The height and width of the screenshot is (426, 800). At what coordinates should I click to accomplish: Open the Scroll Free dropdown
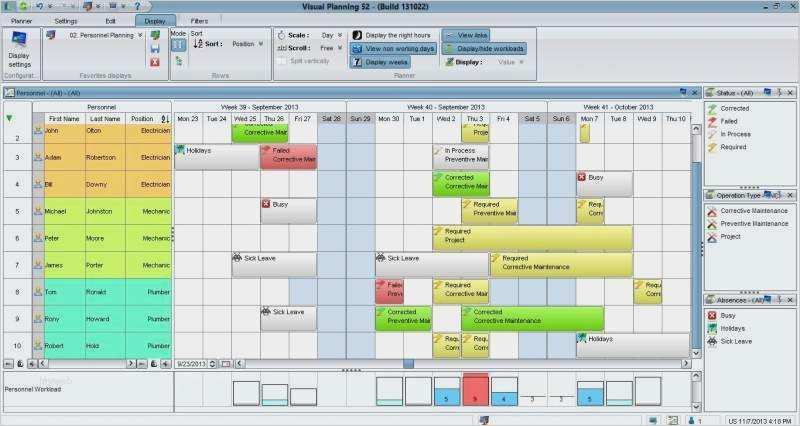[x=340, y=48]
